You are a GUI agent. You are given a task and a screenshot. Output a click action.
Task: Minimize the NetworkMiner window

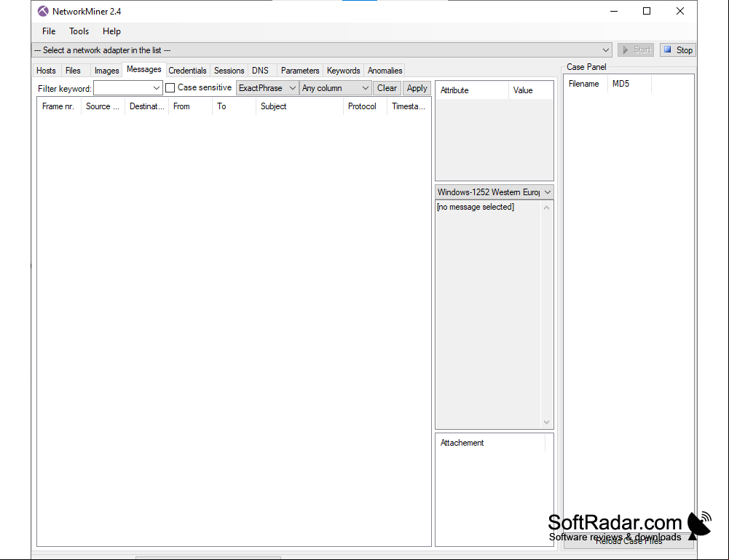614,11
